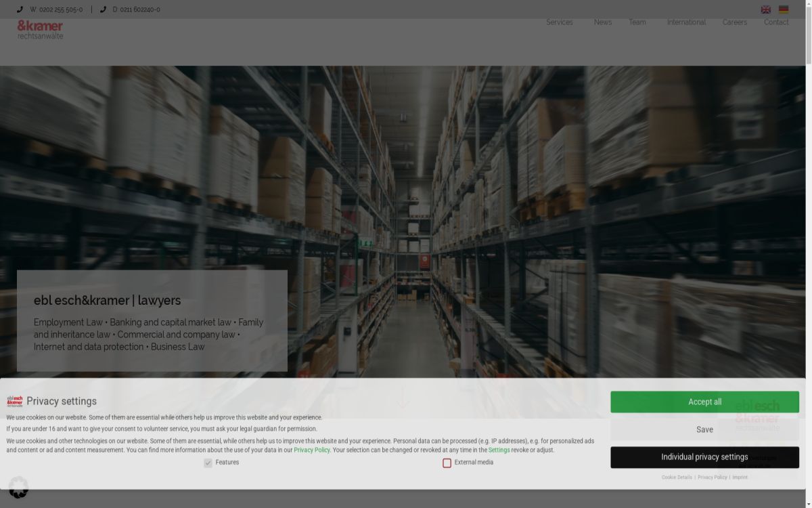The width and height of the screenshot is (812, 508).
Task: Open Cookie Details in the banner footer
Action: [x=677, y=477]
